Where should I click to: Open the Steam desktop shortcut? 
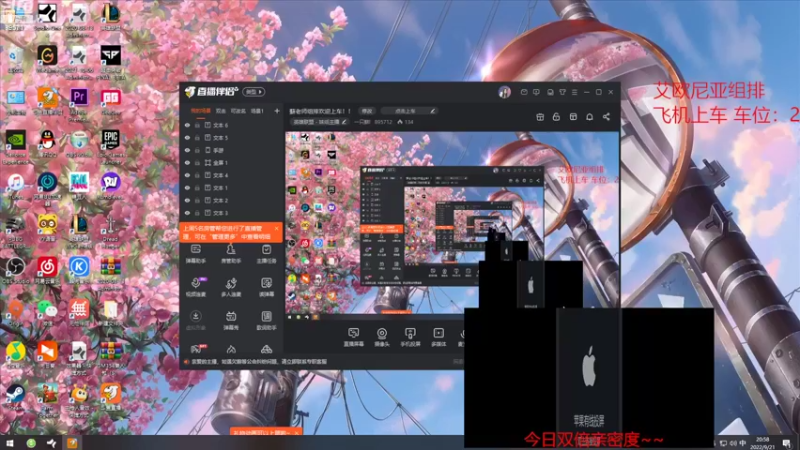(x=15, y=397)
